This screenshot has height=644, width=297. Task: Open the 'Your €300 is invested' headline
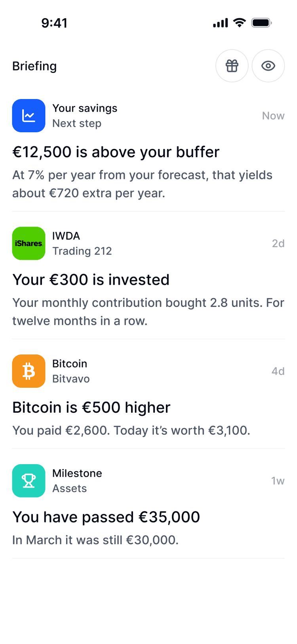tap(91, 280)
